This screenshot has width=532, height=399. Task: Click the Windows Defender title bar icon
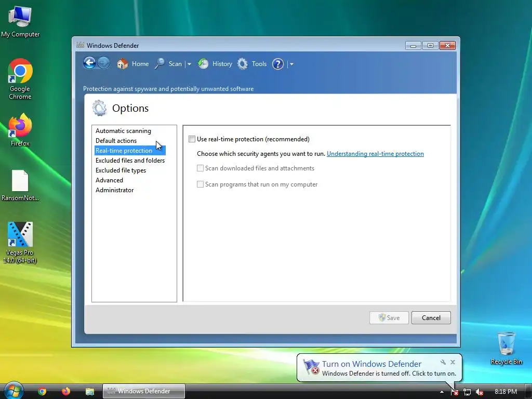tap(80, 45)
